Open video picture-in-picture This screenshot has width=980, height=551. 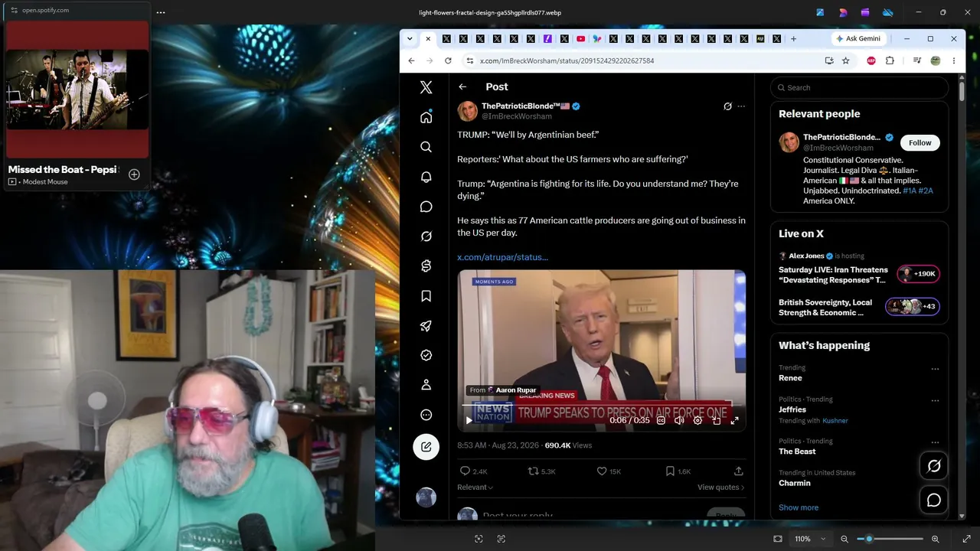[717, 420]
